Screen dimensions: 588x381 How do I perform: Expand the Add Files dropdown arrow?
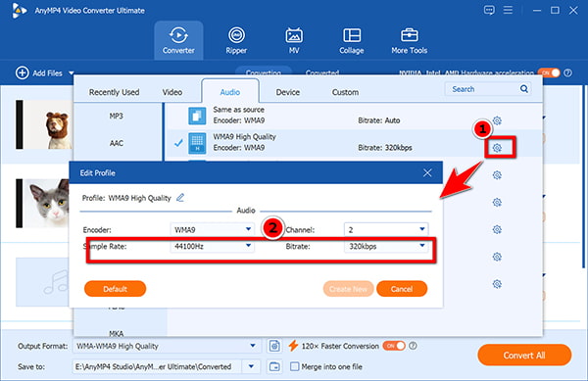pyautogui.click(x=72, y=73)
